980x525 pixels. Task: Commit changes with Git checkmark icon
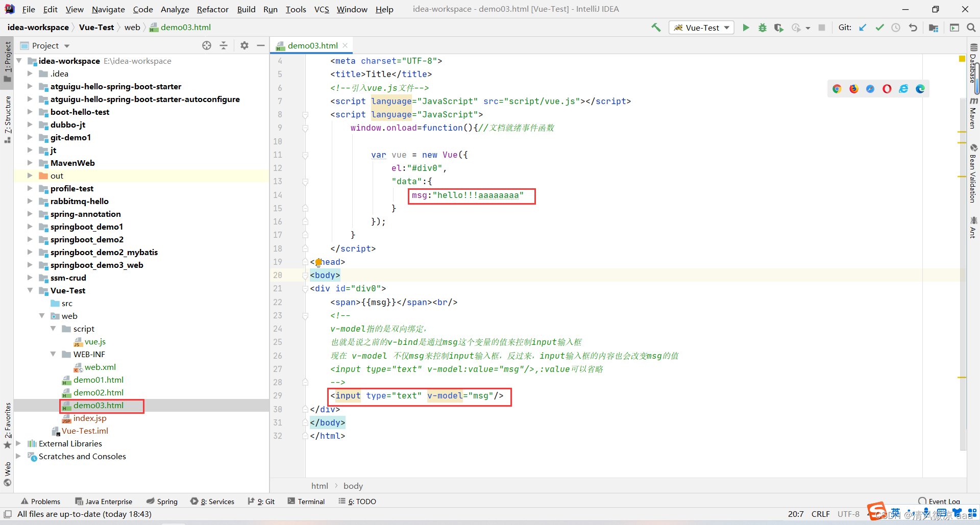[x=879, y=28]
